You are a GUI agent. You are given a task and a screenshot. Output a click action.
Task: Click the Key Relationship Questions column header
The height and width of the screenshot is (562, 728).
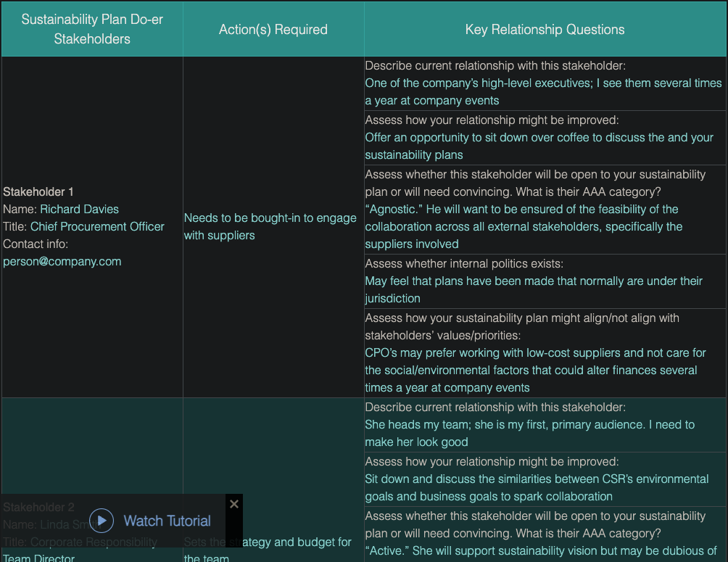(x=545, y=30)
